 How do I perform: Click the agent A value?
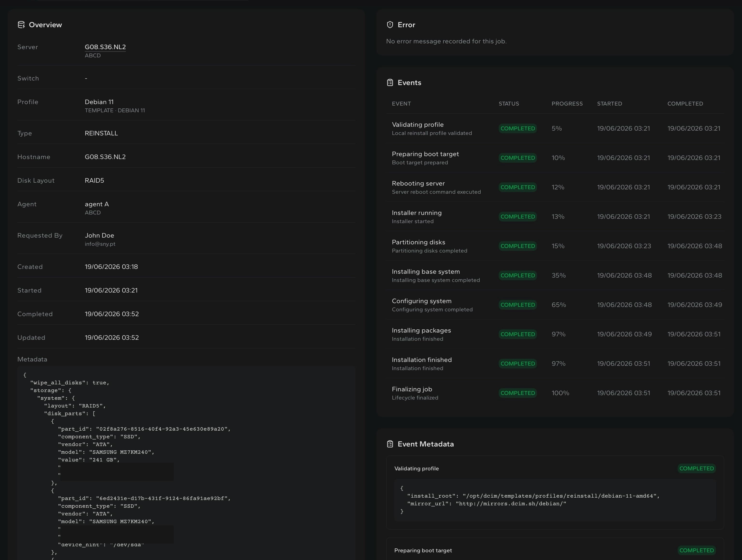tap(97, 204)
